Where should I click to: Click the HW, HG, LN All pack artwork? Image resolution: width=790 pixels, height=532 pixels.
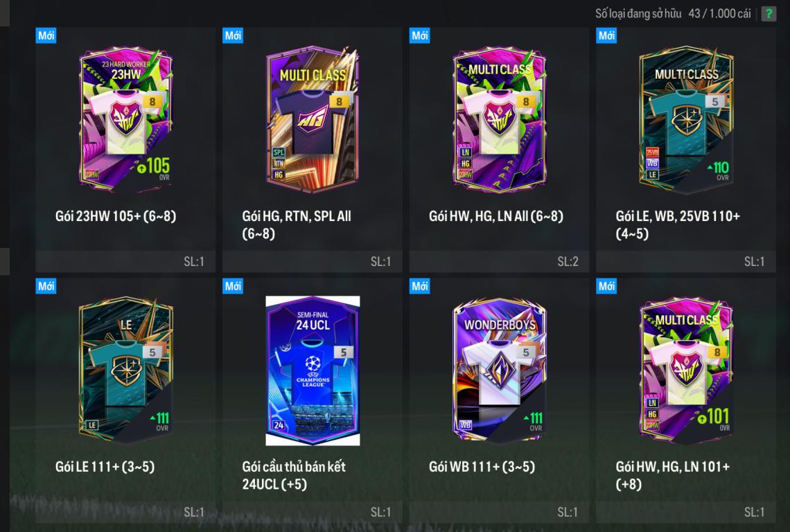(x=499, y=119)
